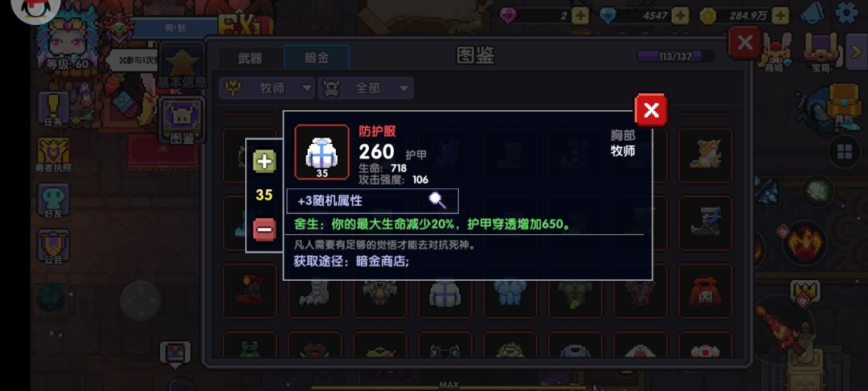Close the 防护服 item detail popup
This screenshot has width=868, height=391.
click(x=651, y=109)
